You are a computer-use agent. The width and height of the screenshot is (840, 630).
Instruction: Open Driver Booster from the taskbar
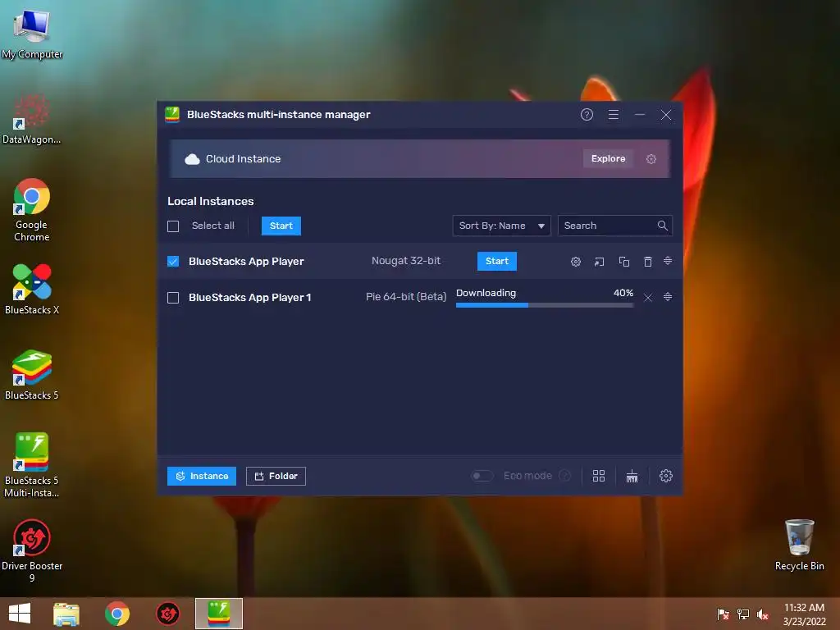[167, 614]
